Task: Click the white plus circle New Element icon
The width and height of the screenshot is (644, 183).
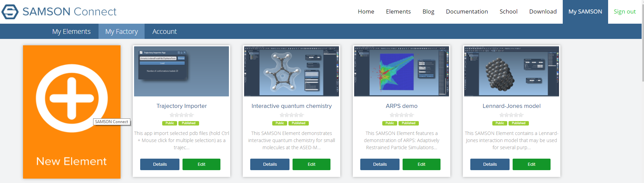Action: click(71, 98)
